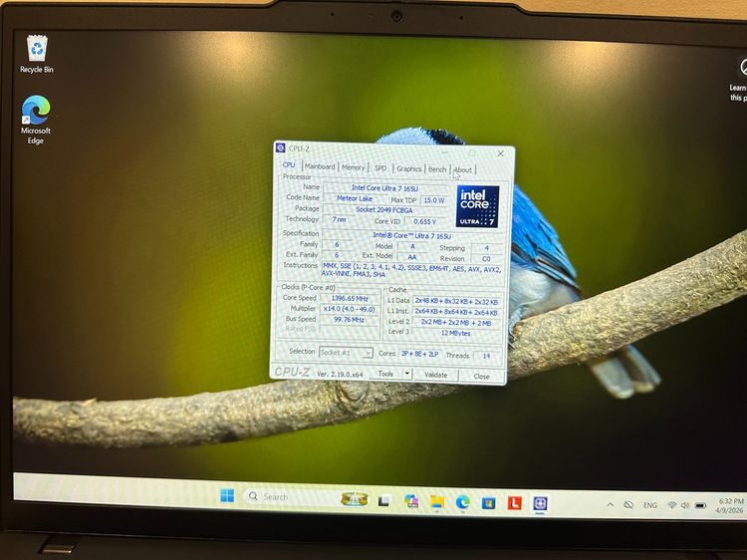Click the Core Speed value 1396.65 MHz
The height and width of the screenshot is (560, 747).
click(350, 298)
